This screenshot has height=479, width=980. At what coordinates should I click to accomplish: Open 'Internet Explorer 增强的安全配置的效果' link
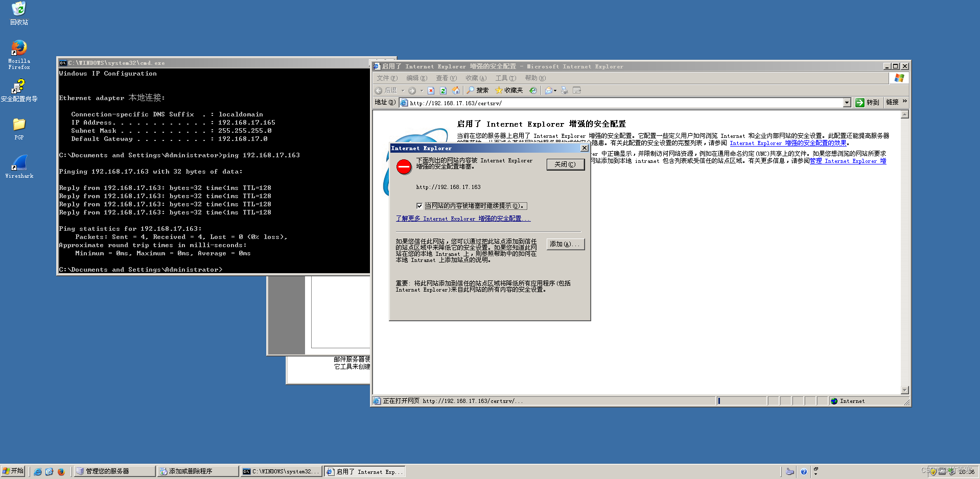click(x=788, y=143)
